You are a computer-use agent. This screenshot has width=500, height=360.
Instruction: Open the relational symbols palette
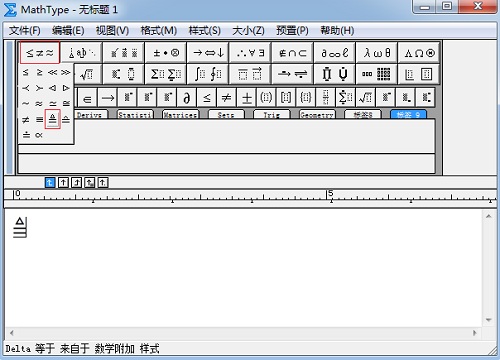(40, 53)
